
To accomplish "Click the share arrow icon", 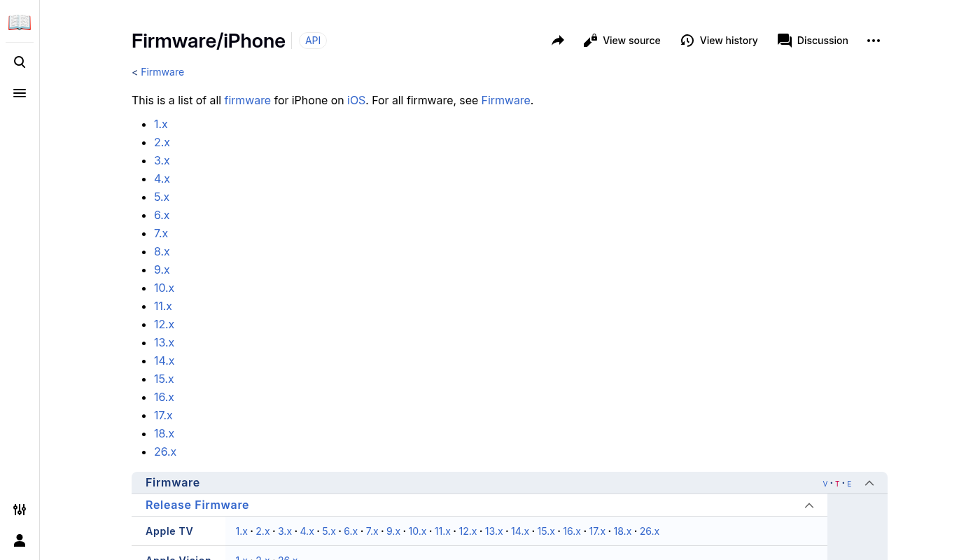I will (557, 41).
